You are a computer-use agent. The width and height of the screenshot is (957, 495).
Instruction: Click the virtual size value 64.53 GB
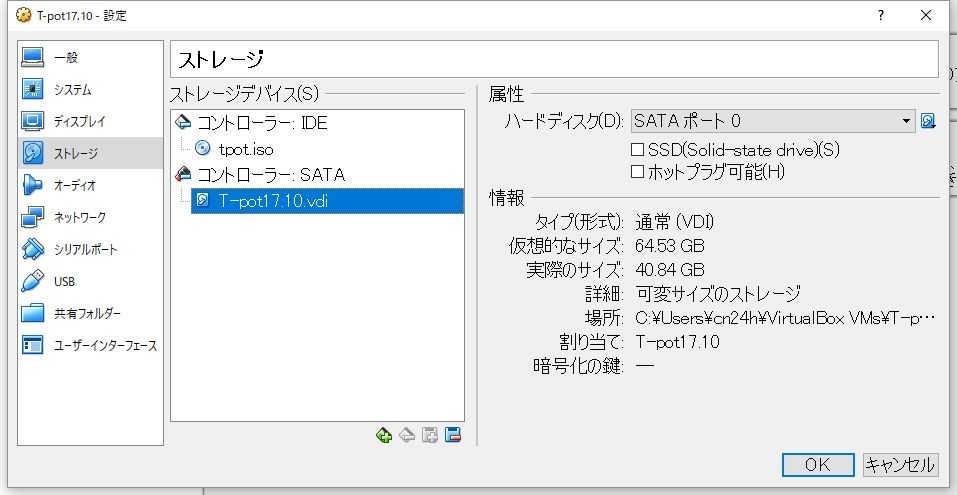(670, 246)
